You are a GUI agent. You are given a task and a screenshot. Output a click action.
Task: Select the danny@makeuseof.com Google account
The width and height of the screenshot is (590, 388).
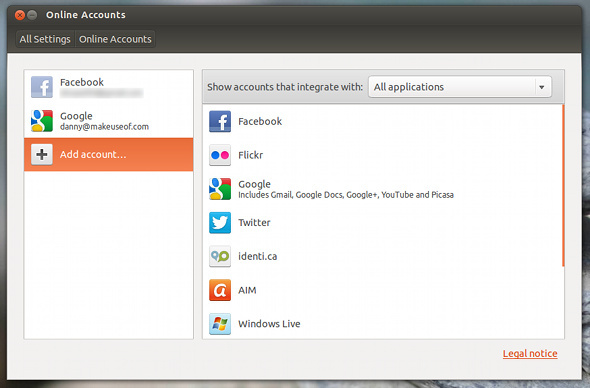click(109, 120)
